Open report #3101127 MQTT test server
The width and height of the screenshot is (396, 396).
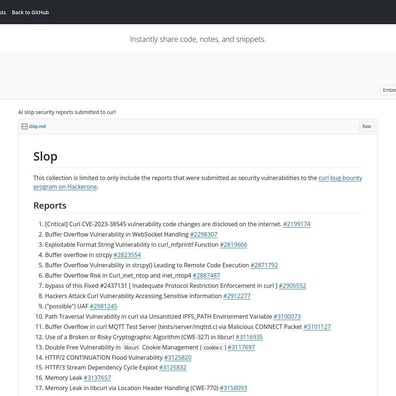click(317, 327)
